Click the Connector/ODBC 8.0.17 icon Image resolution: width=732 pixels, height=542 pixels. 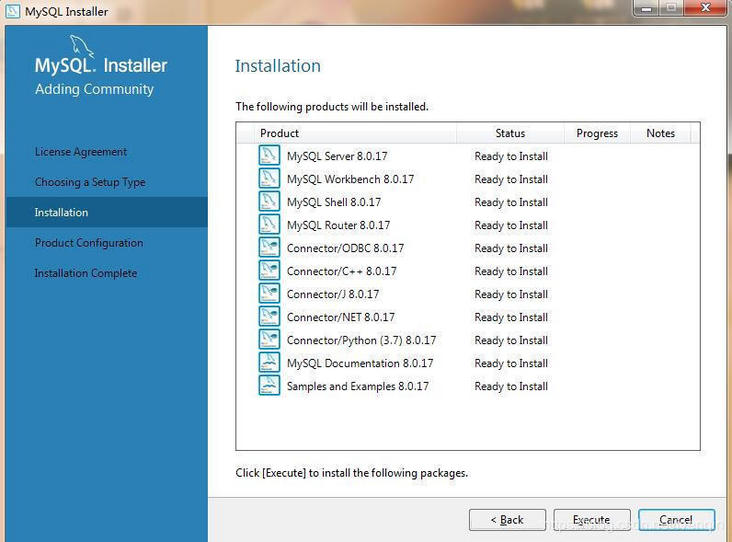point(269,247)
